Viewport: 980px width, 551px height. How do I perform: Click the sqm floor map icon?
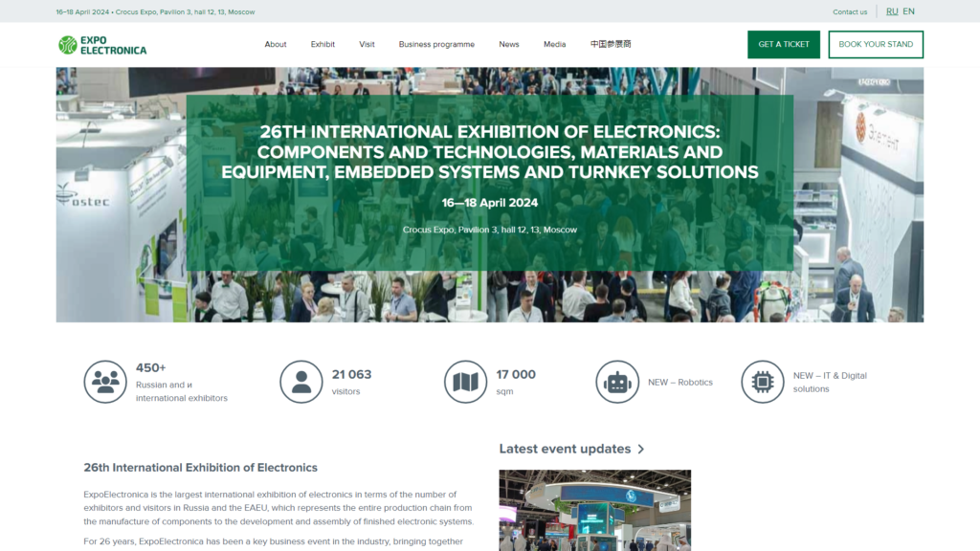[466, 382]
